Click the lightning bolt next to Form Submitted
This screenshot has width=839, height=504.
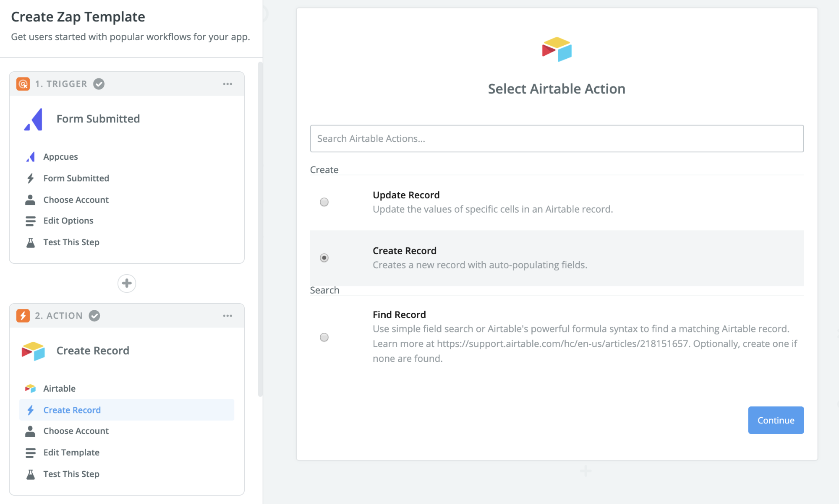pos(30,178)
